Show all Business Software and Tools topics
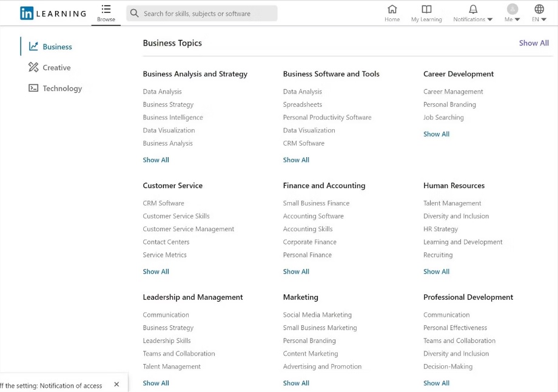Image resolution: width=558 pixels, height=392 pixels. pos(296,160)
